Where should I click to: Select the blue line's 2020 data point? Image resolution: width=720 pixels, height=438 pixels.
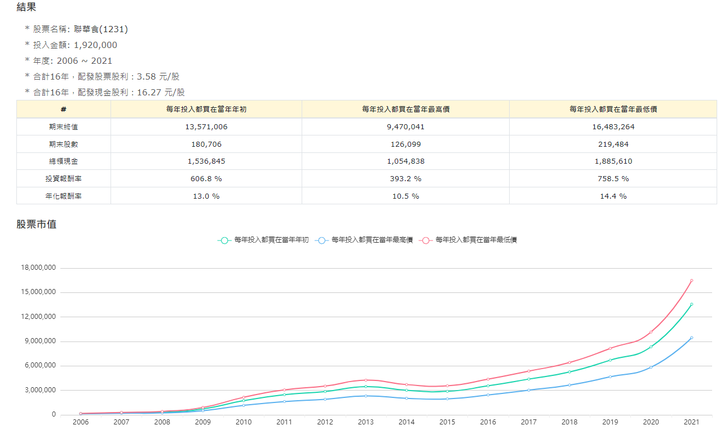(651, 367)
